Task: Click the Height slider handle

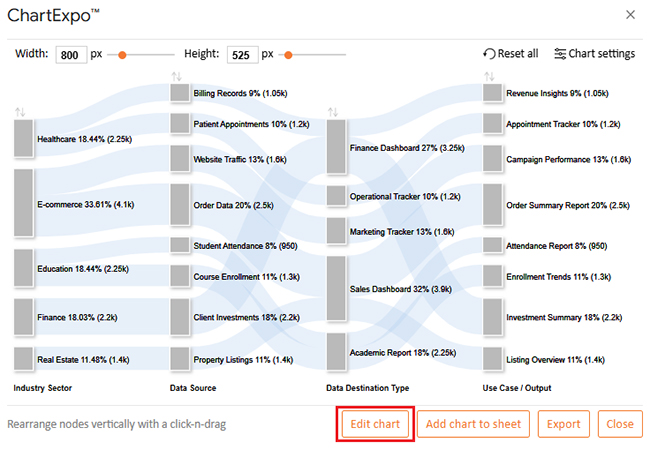Action: [x=289, y=54]
